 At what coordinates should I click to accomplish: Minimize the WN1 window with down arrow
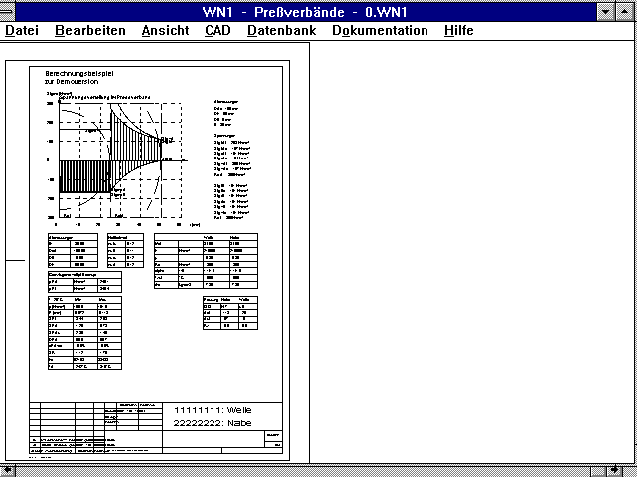(x=606, y=10)
